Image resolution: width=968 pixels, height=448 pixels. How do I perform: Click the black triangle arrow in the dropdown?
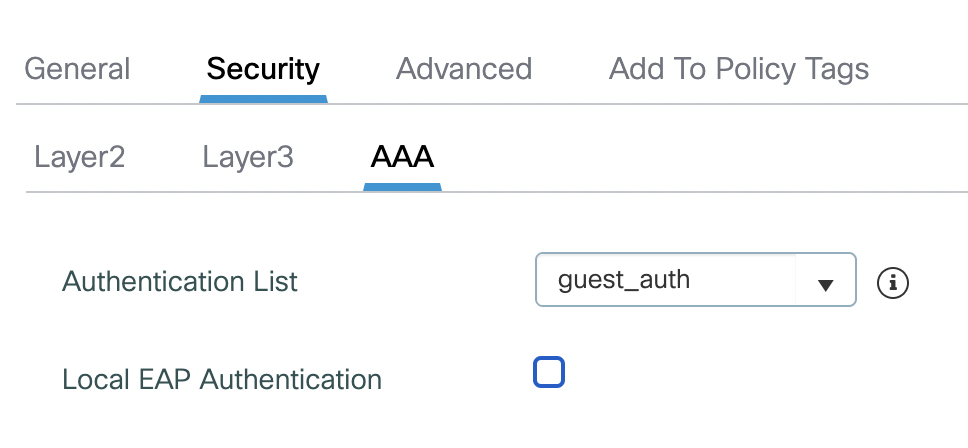[825, 284]
